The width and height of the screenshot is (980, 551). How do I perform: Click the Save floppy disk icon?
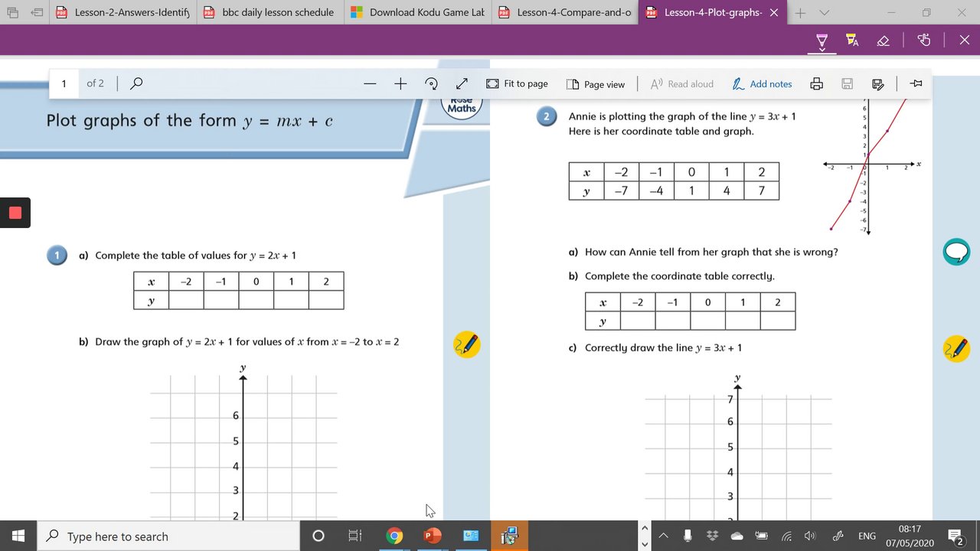(848, 83)
